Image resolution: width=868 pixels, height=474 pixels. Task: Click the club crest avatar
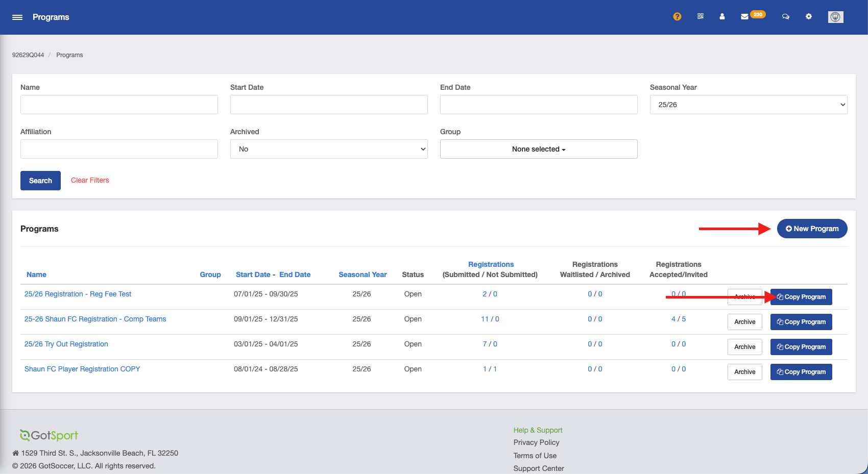coord(836,17)
